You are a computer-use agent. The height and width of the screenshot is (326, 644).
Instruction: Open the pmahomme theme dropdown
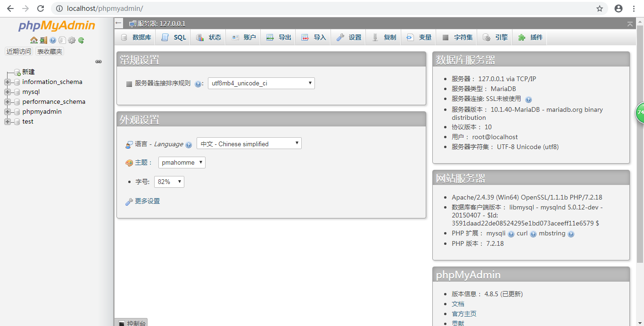(182, 162)
